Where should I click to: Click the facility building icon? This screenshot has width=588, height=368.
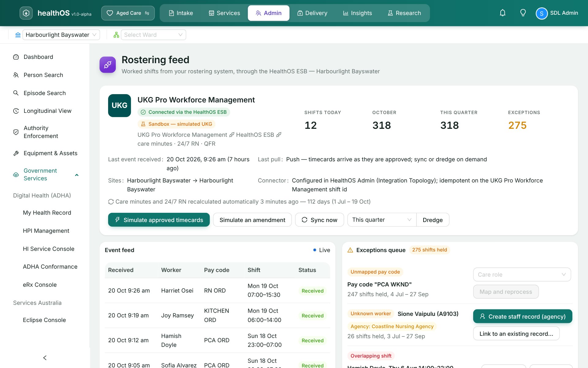(18, 35)
